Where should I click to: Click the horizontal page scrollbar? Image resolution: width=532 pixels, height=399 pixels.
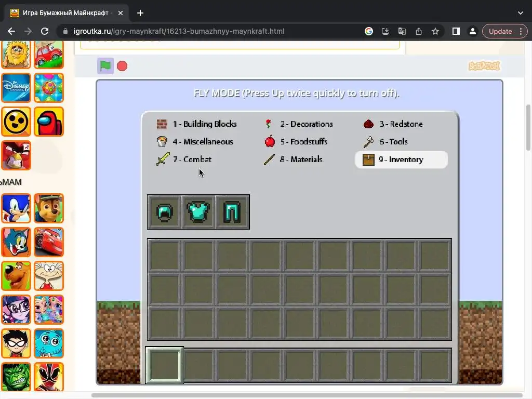coord(307,395)
